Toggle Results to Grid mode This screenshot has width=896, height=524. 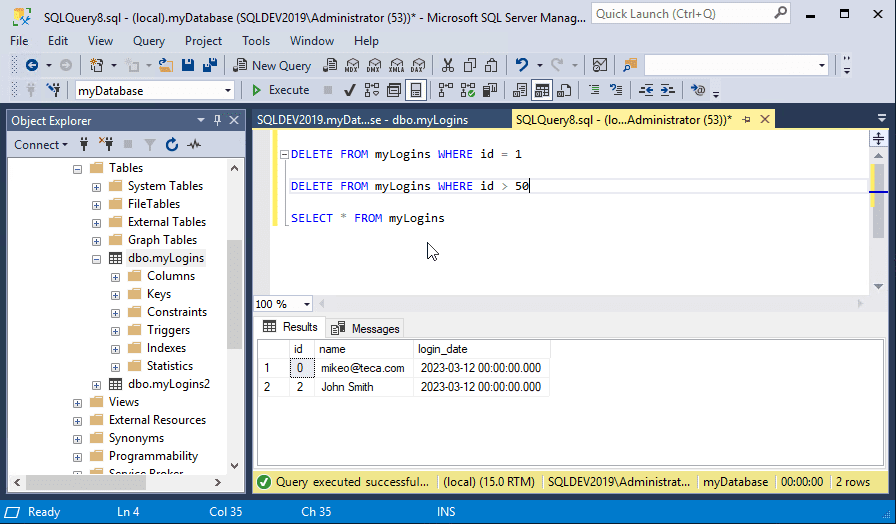click(x=542, y=90)
